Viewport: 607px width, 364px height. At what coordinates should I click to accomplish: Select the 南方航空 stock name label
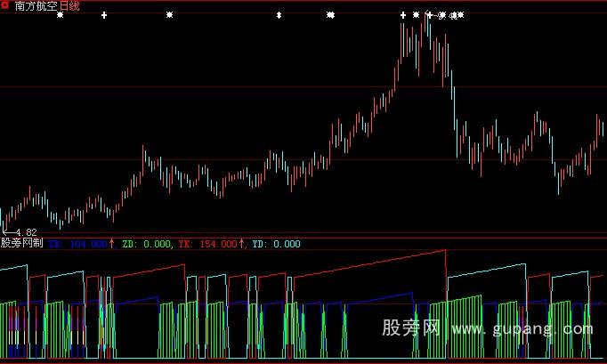click(34, 6)
